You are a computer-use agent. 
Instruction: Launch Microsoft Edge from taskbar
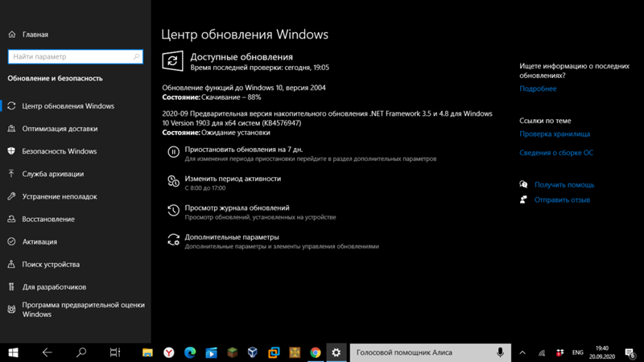(x=190, y=352)
